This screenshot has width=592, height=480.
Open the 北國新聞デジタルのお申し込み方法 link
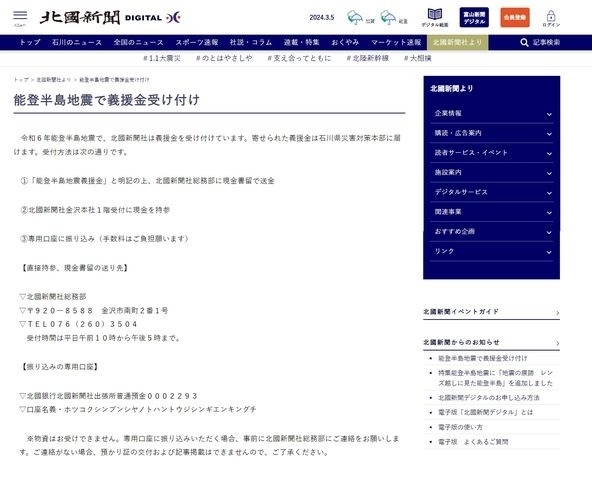[489, 398]
